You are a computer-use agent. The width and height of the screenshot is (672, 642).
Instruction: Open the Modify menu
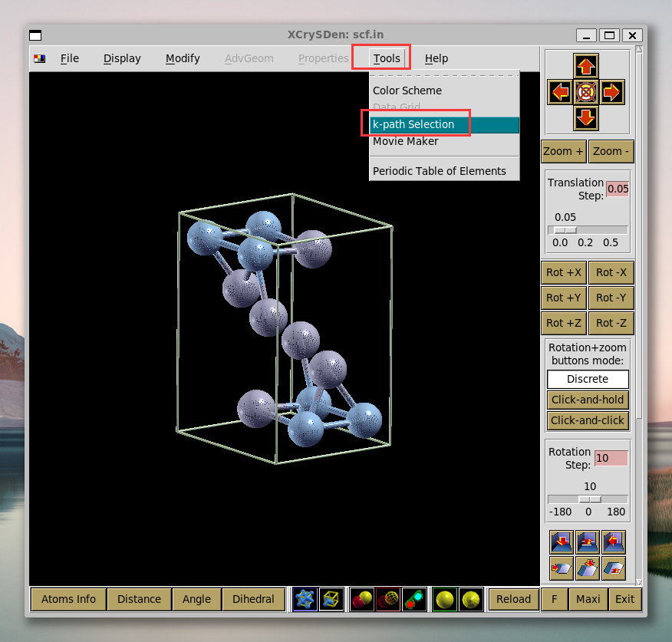pos(183,58)
